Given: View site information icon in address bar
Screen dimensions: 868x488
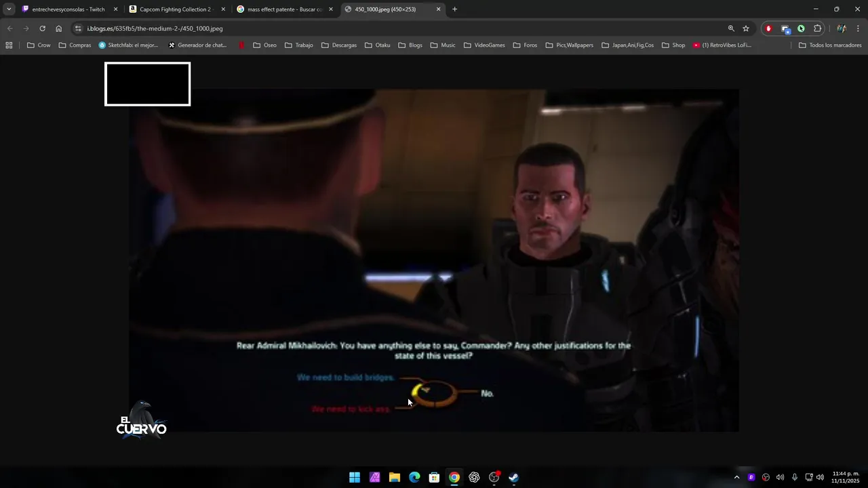Looking at the screenshot, I should [78, 28].
